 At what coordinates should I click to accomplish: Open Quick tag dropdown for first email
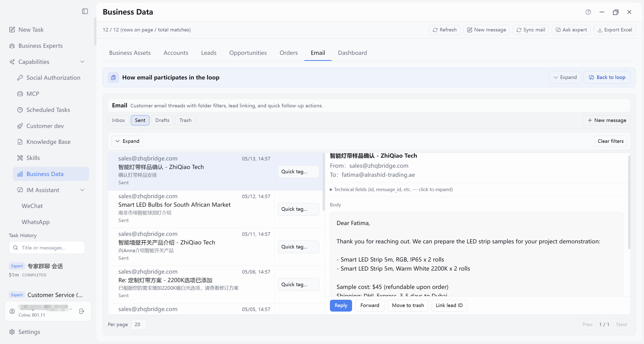tap(298, 171)
